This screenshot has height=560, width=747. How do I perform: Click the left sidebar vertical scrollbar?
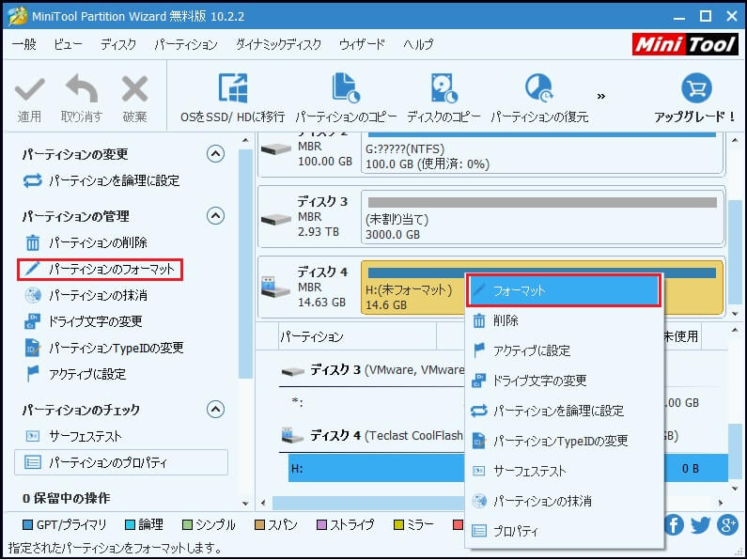click(x=245, y=263)
